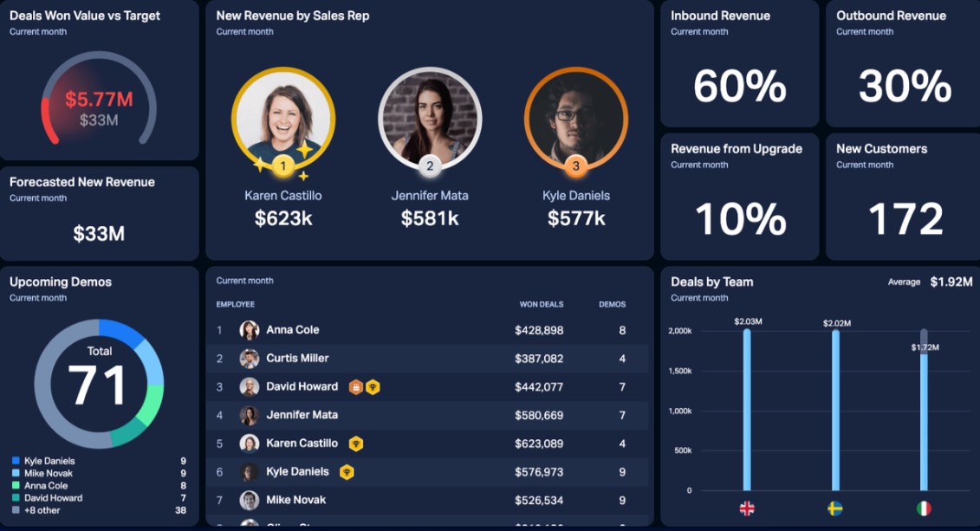
Task: Click the United Kingdom flag icon
Action: (x=746, y=508)
